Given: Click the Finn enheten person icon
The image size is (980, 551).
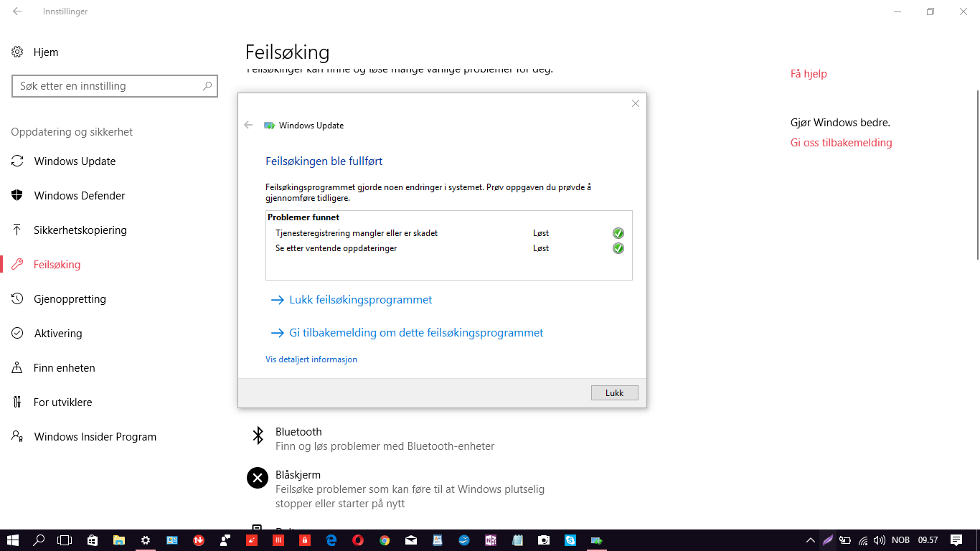Looking at the screenshot, I should click(x=17, y=368).
